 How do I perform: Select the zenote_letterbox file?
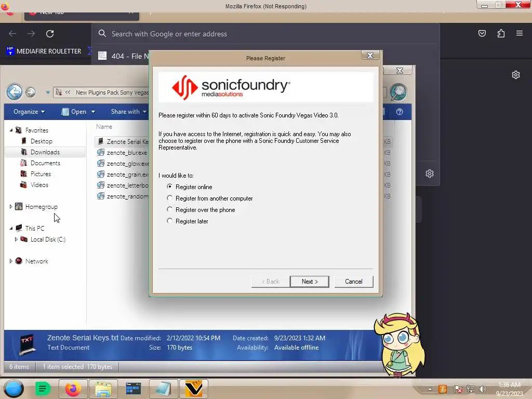(123, 185)
